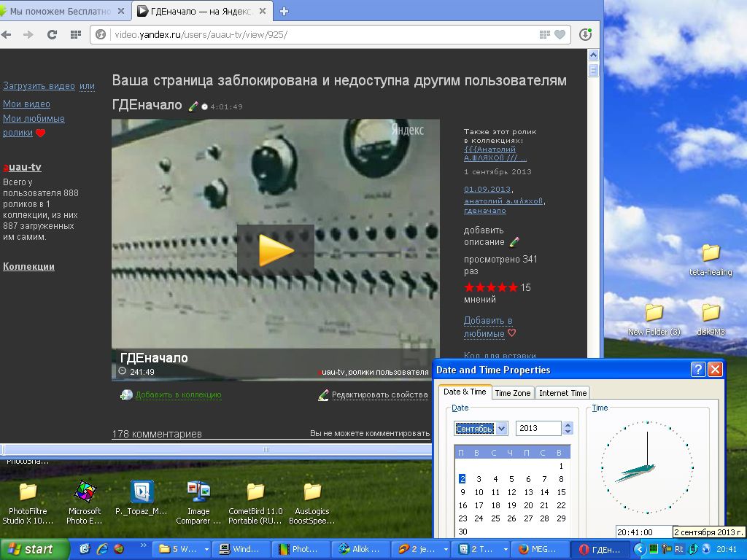Open the New Folder (3) desktop folder
The image size is (747, 560).
(x=654, y=319)
